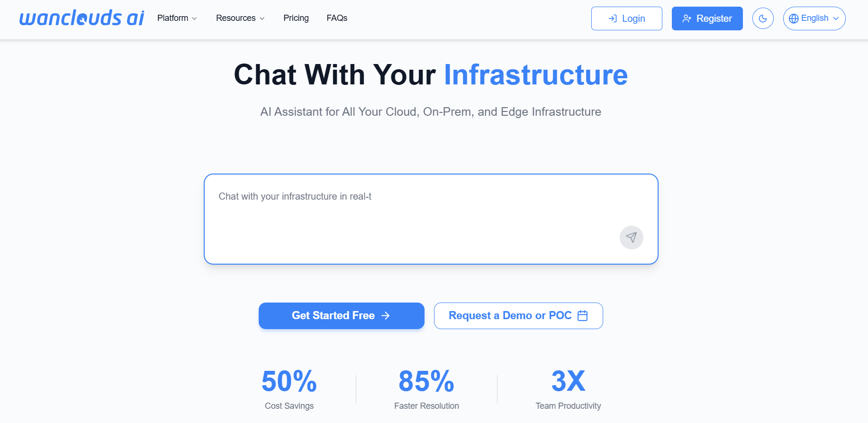
Task: Click the login arrow icon
Action: [613, 18]
